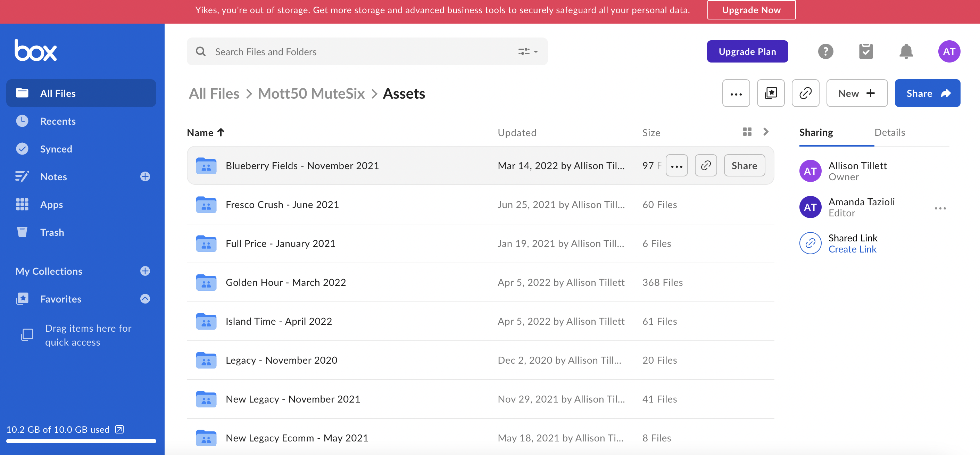Open New Legacy Ecomm - May 2021 folder
Image resolution: width=980 pixels, height=455 pixels.
[297, 438]
